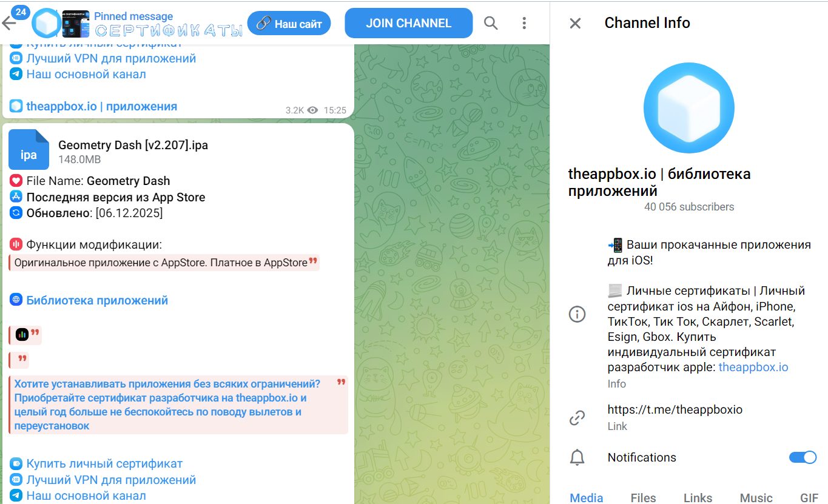The width and height of the screenshot is (828, 504).
Task: Click the notifications bell icon
Action: tap(577, 458)
